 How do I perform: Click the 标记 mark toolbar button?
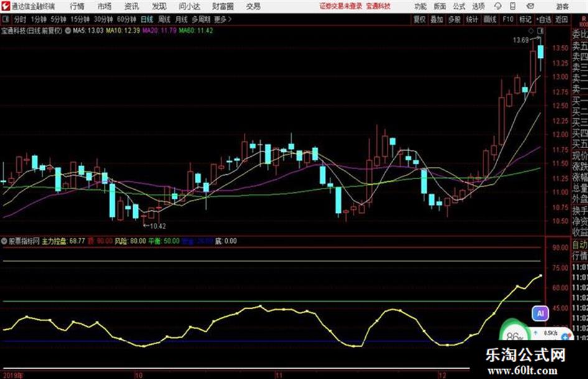(525, 19)
